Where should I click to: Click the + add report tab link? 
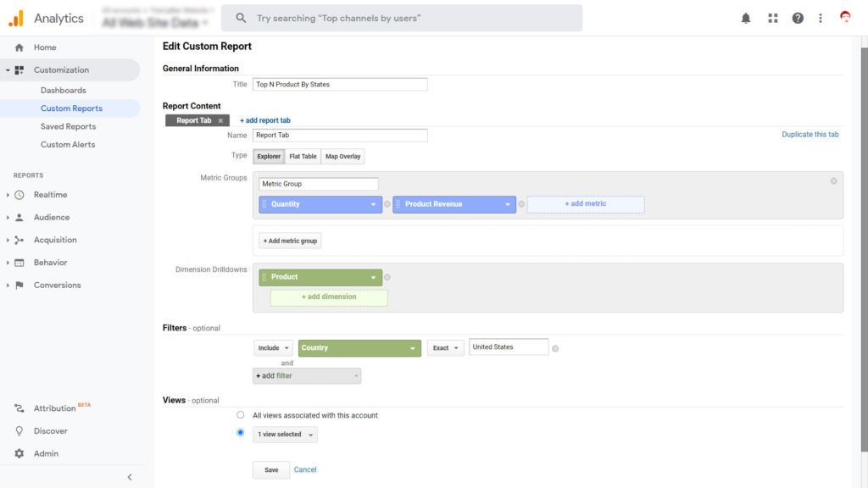pyautogui.click(x=265, y=120)
